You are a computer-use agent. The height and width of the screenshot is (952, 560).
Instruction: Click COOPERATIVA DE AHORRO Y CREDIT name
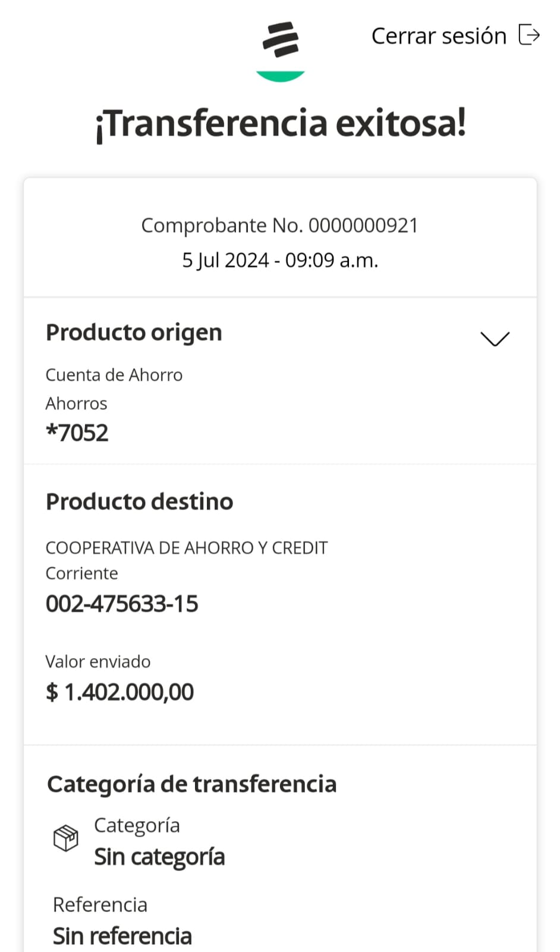pyautogui.click(x=187, y=547)
